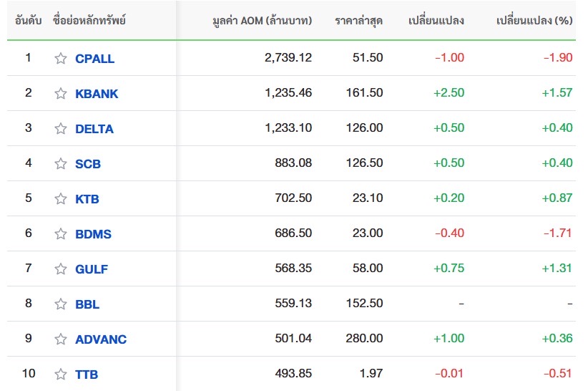Go to GULF stock page
The width and height of the screenshot is (588, 391).
coord(92,269)
